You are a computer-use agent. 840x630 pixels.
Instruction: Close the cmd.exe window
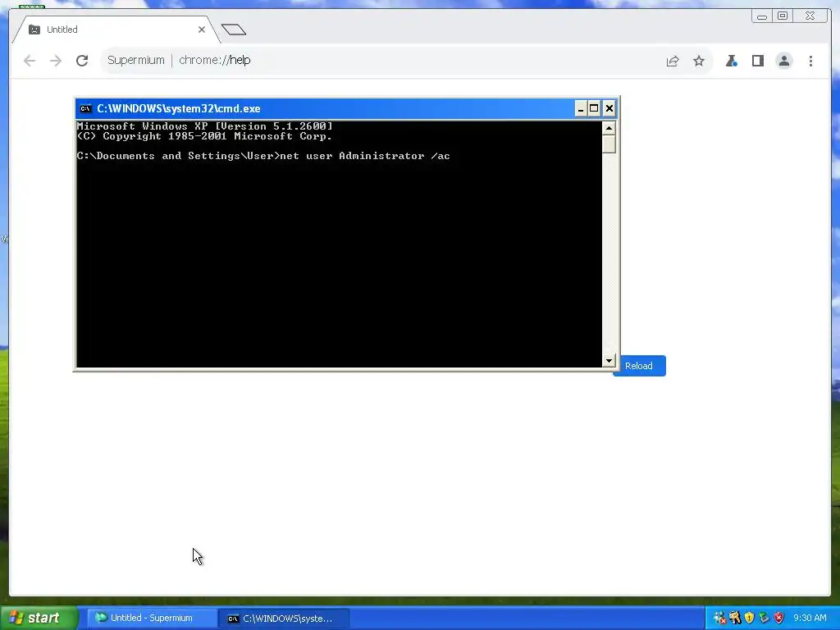coord(609,109)
